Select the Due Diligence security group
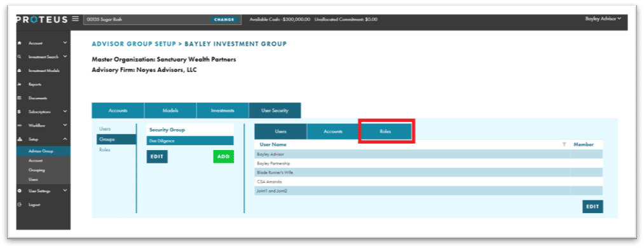 (x=189, y=141)
